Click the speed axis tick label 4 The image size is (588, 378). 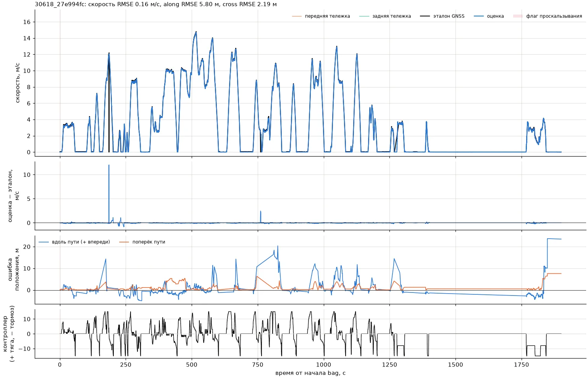(29, 120)
